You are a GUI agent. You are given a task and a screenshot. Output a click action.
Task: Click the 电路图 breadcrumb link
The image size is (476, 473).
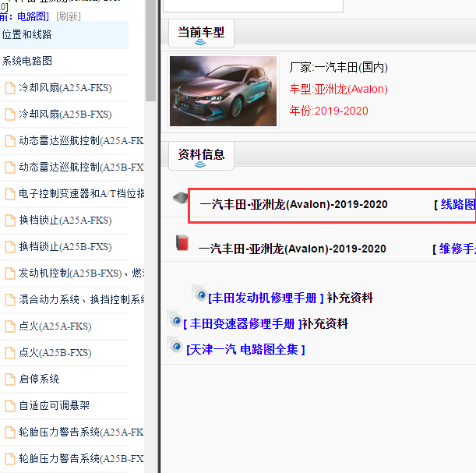point(33,16)
